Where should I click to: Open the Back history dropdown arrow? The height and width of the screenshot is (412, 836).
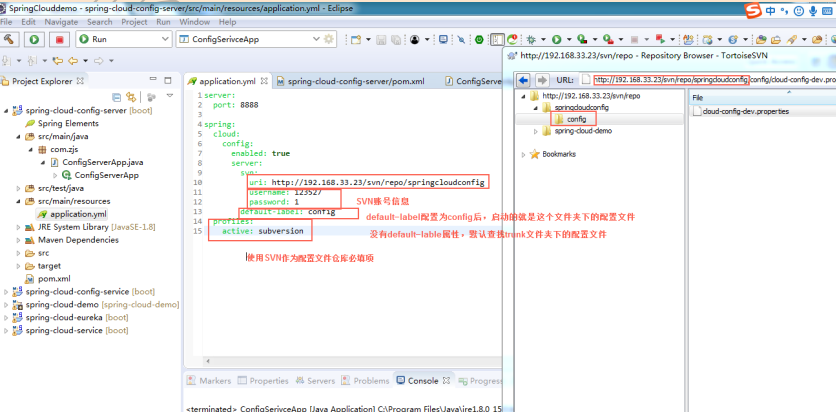click(84, 61)
